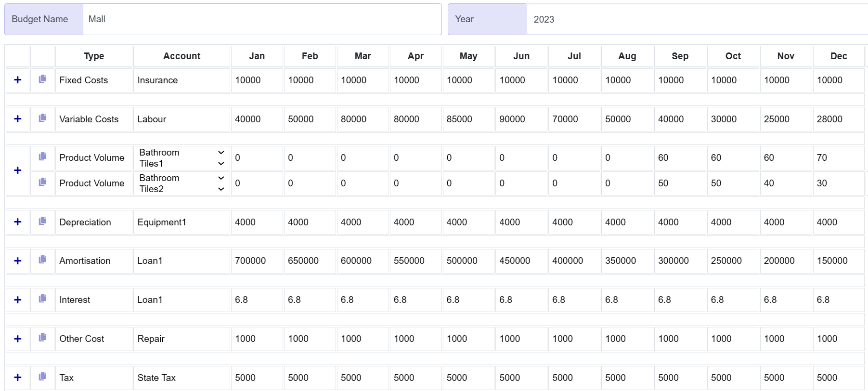This screenshot has width=868, height=391.
Task: Click the Account column header
Action: pyautogui.click(x=181, y=56)
